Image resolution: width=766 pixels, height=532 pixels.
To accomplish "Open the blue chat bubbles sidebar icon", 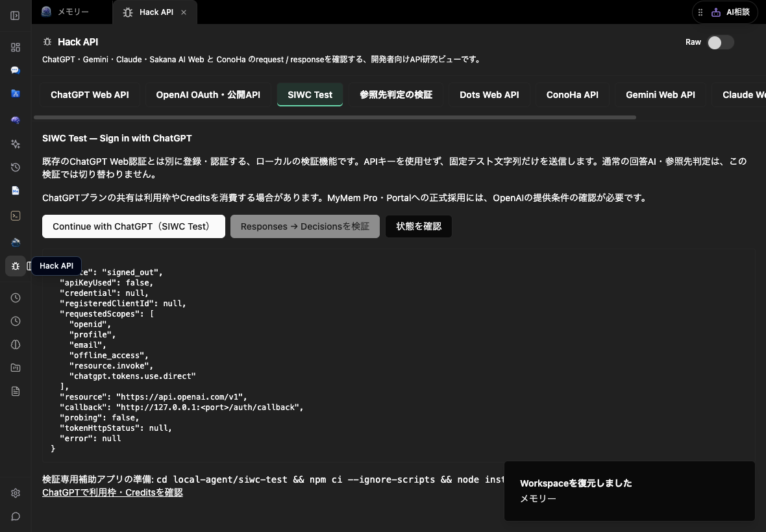I will click(15, 70).
